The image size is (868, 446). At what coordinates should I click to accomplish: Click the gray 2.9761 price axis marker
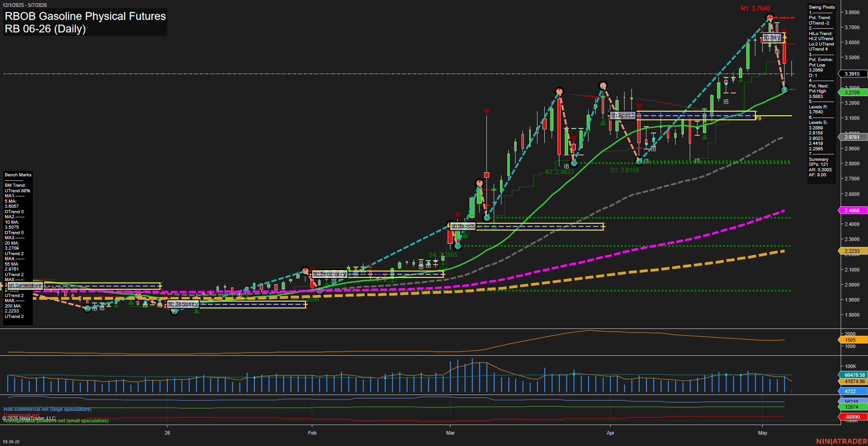click(852, 137)
